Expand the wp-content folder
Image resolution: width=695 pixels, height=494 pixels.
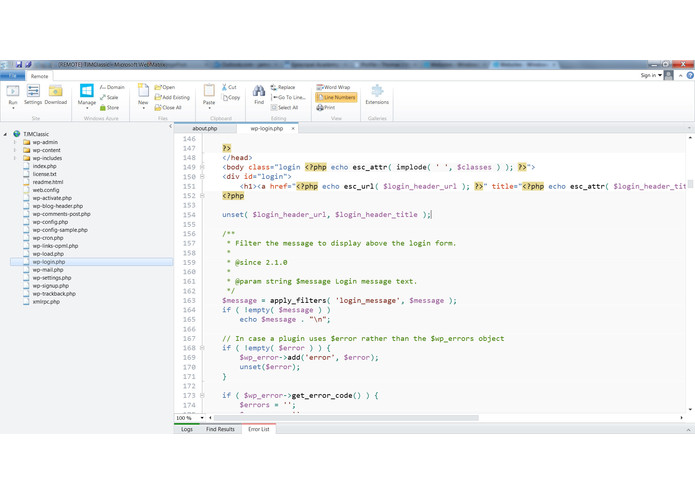click(x=15, y=151)
